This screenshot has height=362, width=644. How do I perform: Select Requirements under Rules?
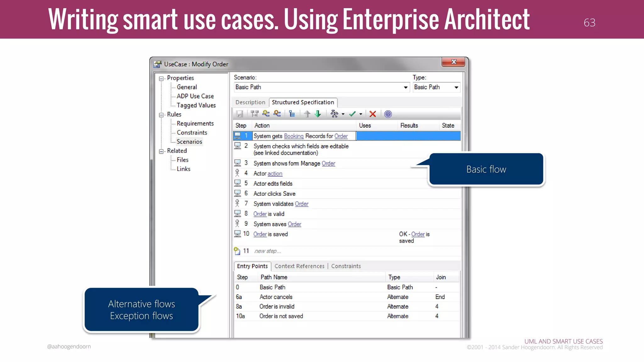[195, 123]
